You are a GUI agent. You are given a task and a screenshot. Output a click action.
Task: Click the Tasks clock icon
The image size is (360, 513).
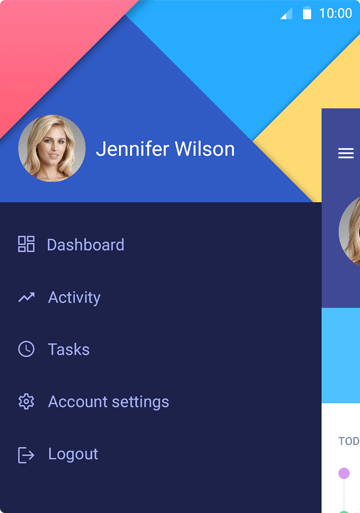click(x=26, y=349)
